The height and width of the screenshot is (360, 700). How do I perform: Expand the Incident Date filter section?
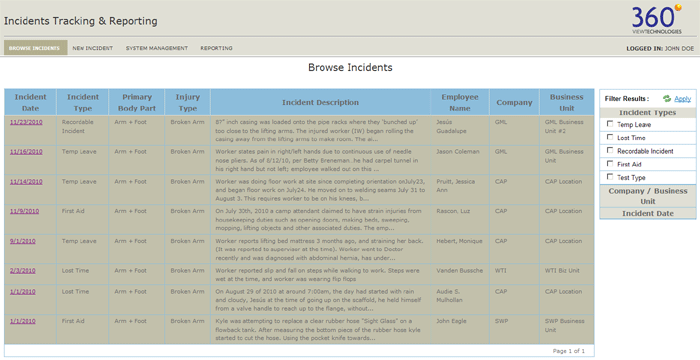click(648, 213)
